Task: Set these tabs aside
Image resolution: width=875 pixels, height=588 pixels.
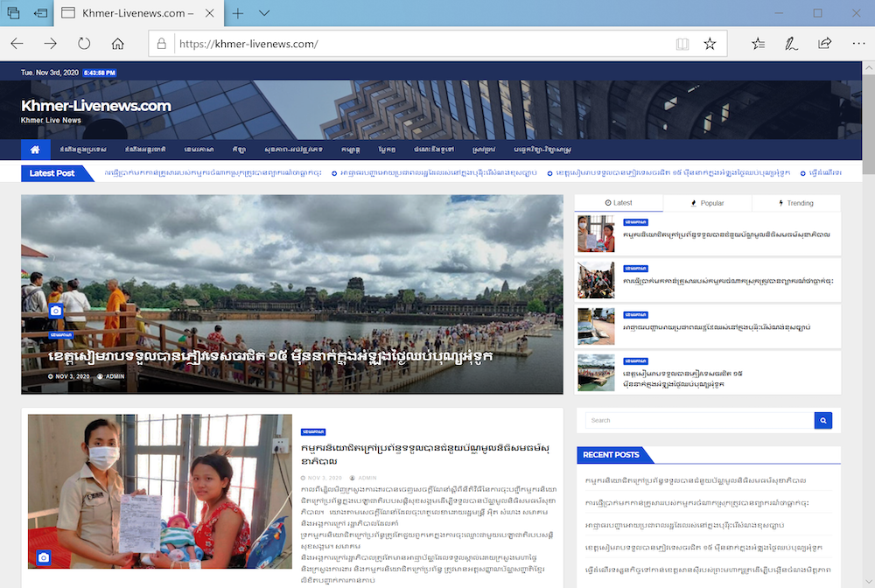Action: tap(40, 13)
